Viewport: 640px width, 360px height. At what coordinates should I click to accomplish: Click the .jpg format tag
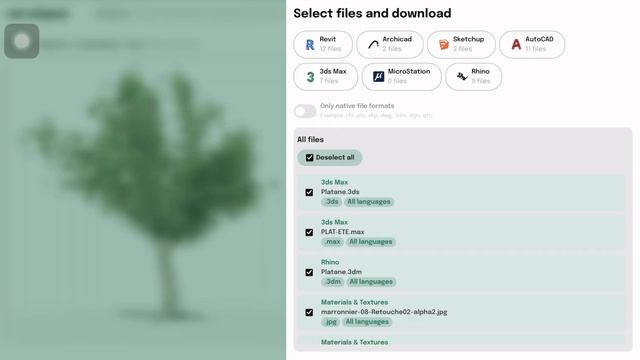[x=331, y=322]
